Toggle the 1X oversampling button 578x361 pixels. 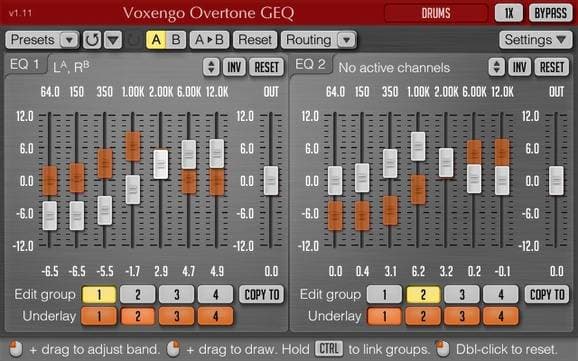pos(509,14)
